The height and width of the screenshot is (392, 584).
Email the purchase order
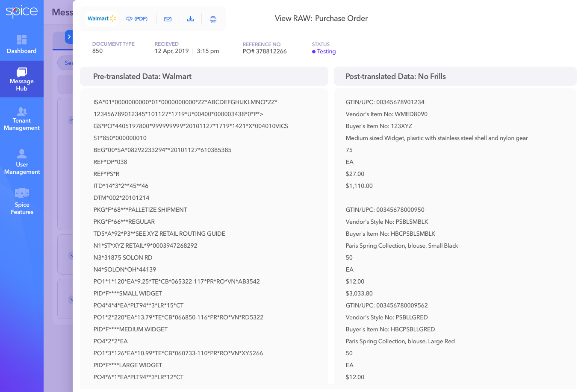pyautogui.click(x=168, y=19)
